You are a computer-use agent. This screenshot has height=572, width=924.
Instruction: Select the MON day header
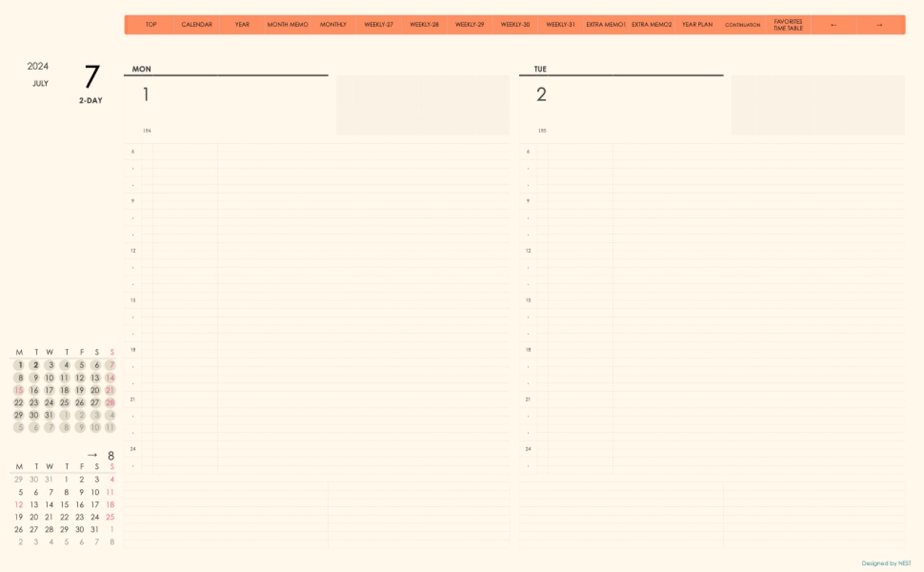coord(141,69)
